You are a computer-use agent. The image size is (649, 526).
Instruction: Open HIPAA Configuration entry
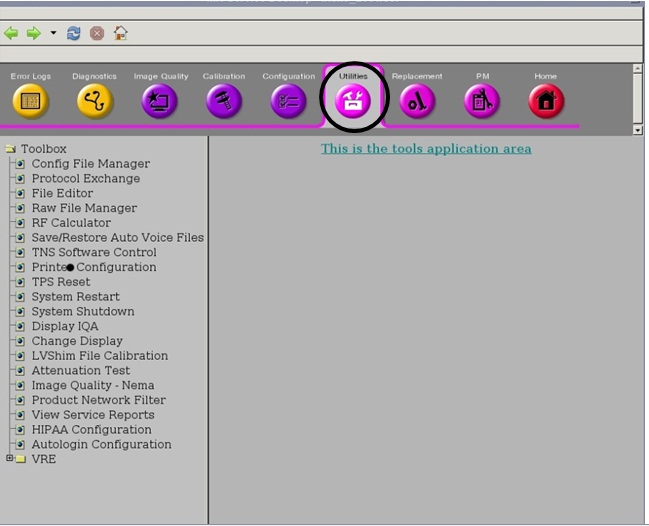(91, 430)
